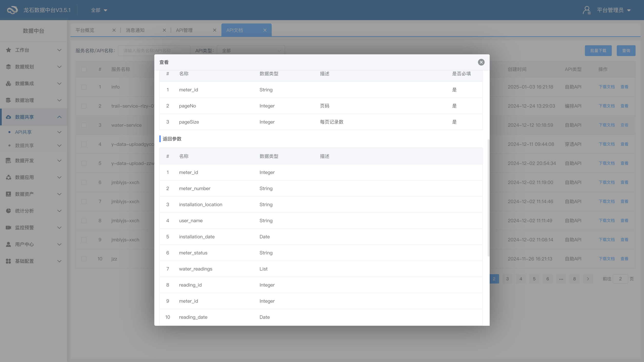Screen dimensions: 644x362
Task: Check the y-data-uploadgycc row checkbox
Action: 84,144
